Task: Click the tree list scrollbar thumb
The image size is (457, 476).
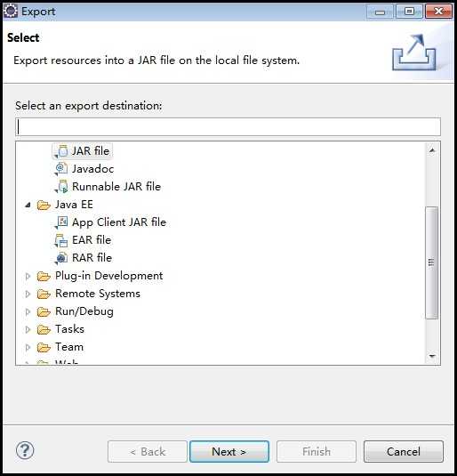Action: [x=432, y=262]
